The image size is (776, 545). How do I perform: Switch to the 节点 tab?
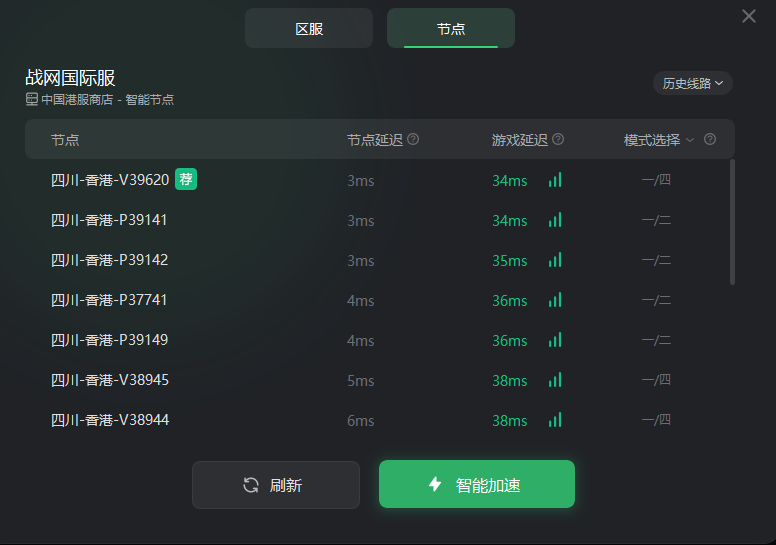pyautogui.click(x=451, y=28)
